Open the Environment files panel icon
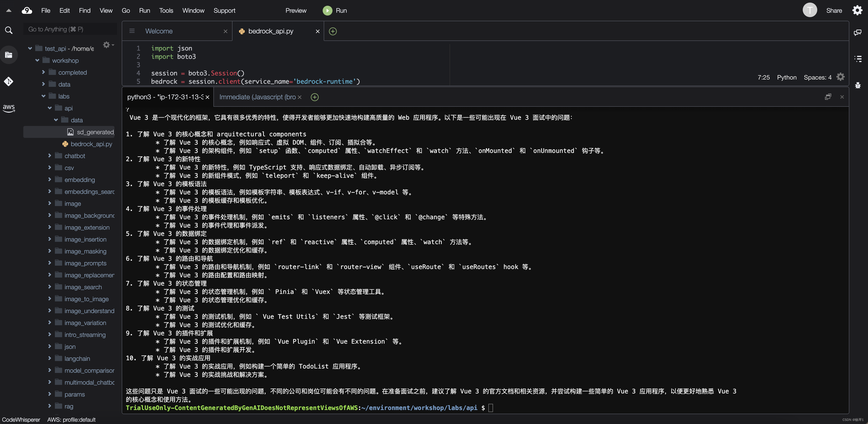This screenshot has width=868, height=424. [9, 55]
